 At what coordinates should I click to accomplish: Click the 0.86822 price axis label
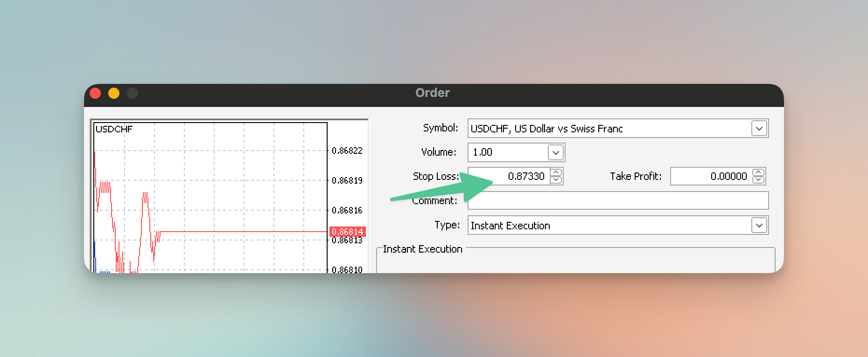tap(347, 151)
